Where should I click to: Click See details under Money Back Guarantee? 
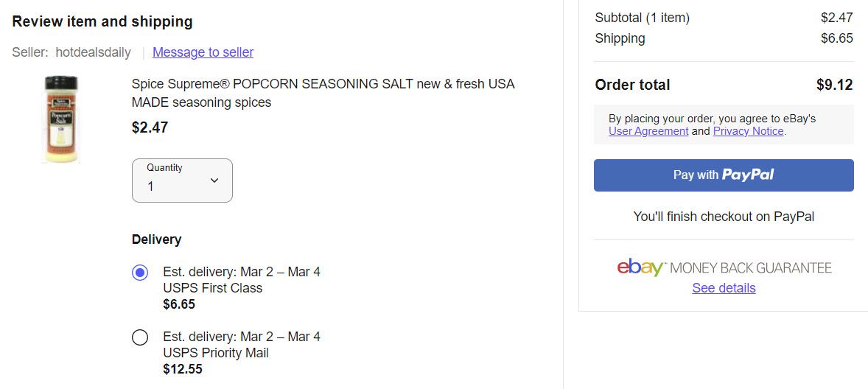pyautogui.click(x=724, y=288)
